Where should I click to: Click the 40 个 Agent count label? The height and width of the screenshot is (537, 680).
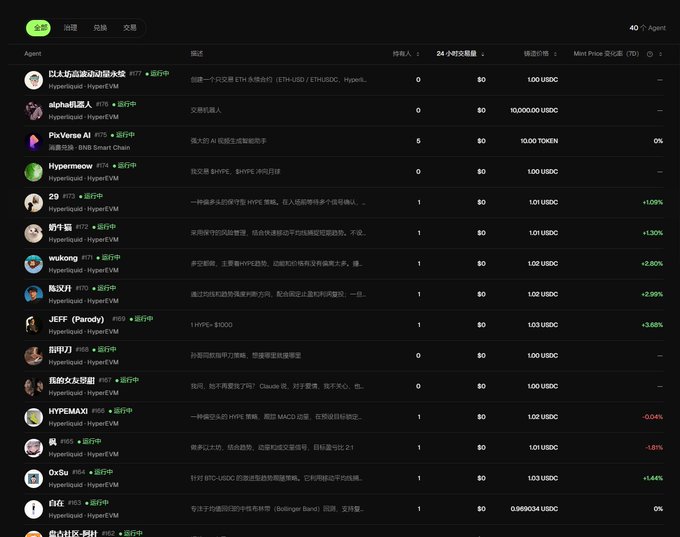click(x=647, y=28)
